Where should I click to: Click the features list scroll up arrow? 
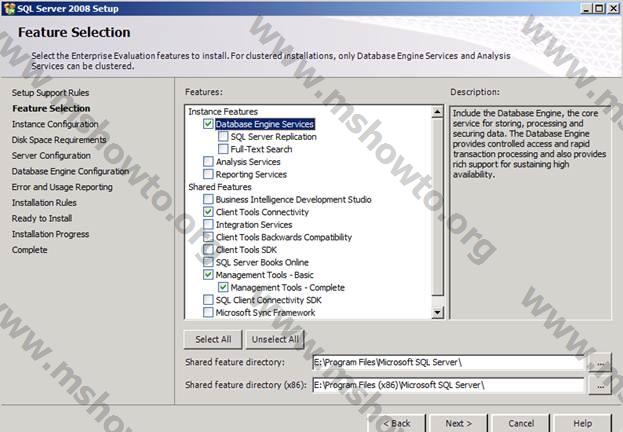click(x=437, y=112)
